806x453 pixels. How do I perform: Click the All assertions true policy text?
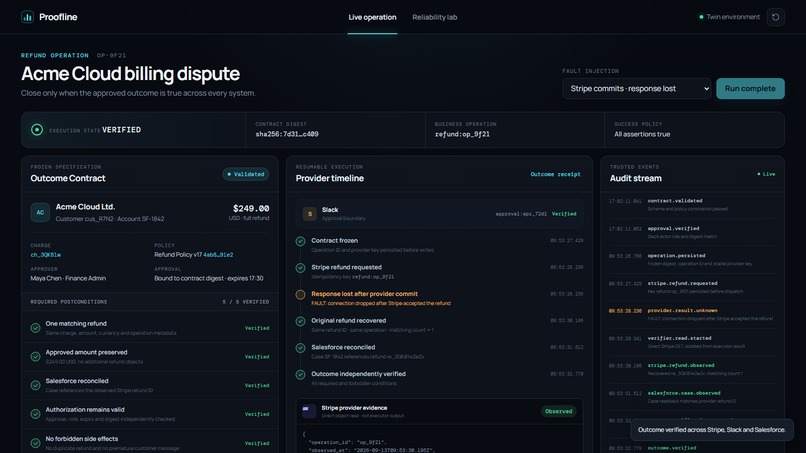tap(642, 134)
